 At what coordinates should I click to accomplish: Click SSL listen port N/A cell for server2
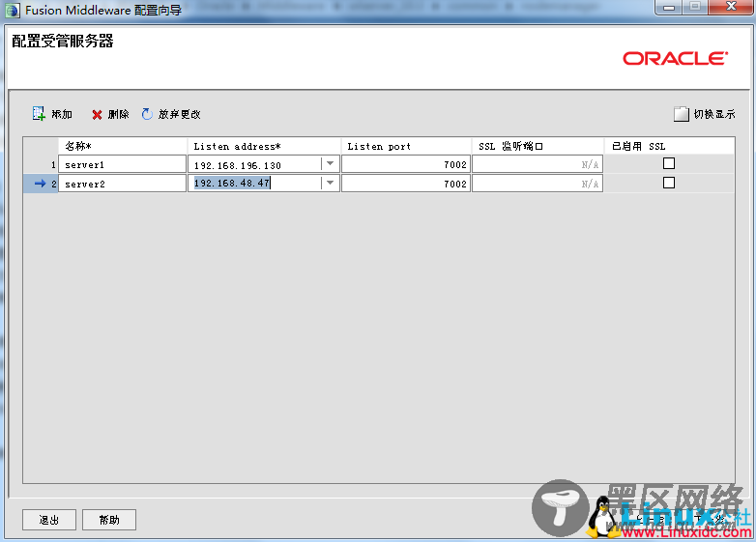538,184
